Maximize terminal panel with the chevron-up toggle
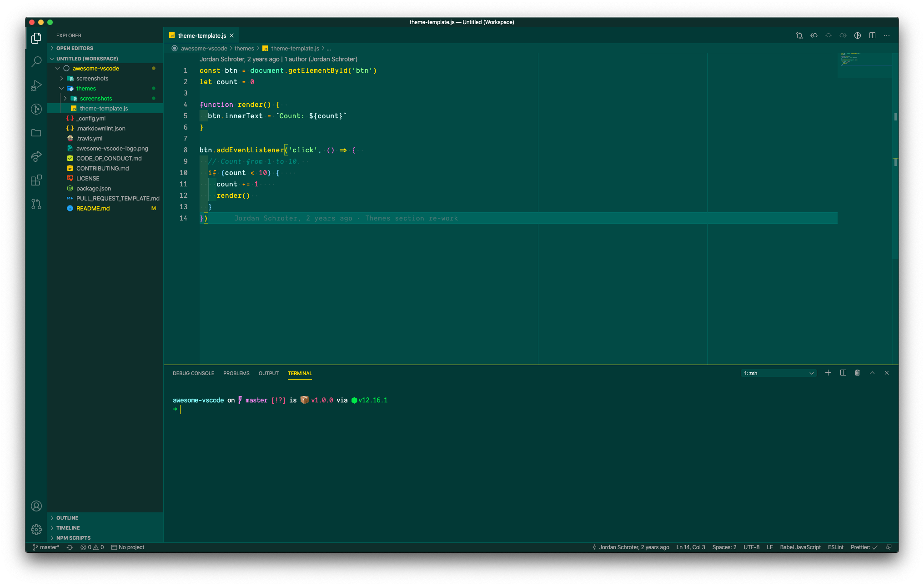924x586 pixels. click(872, 373)
